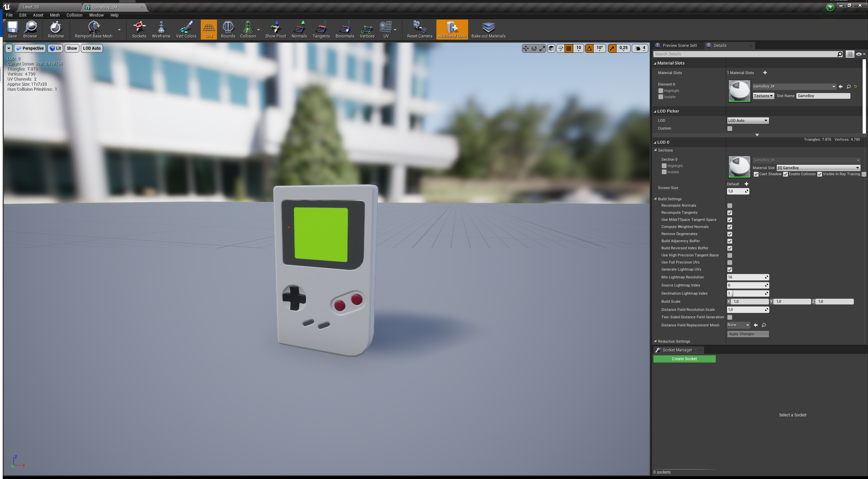Toggle the Grid button off
This screenshot has height=479, width=868.
[209, 29]
